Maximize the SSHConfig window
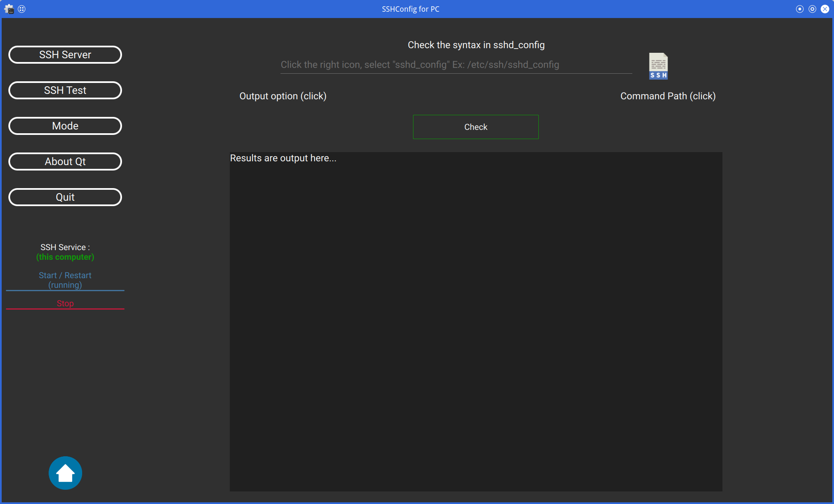The image size is (834, 504). pyautogui.click(x=812, y=9)
